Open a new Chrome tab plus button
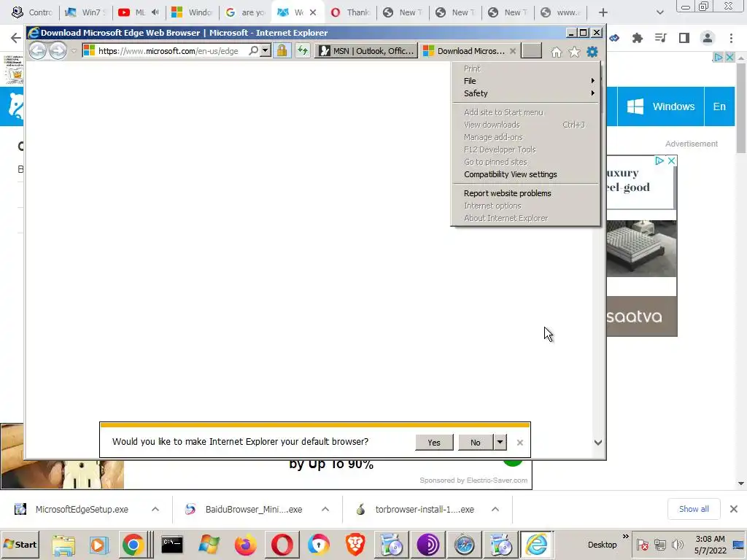 (603, 12)
